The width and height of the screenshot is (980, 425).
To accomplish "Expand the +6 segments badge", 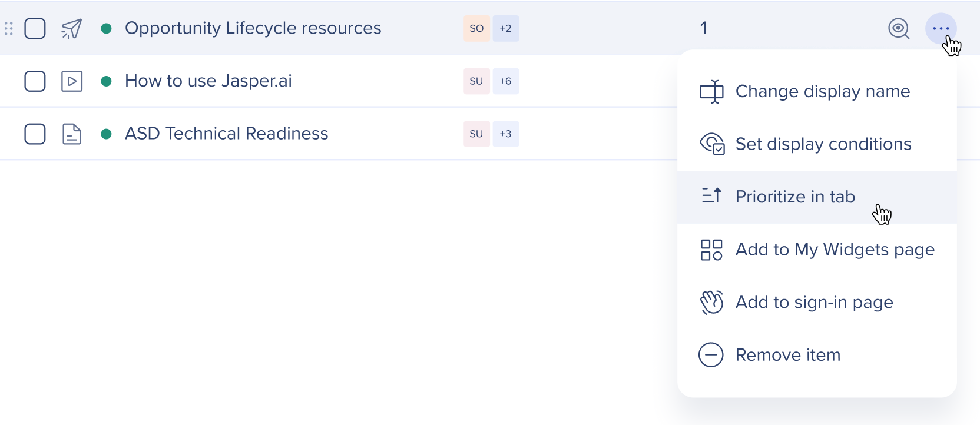I will pos(506,81).
